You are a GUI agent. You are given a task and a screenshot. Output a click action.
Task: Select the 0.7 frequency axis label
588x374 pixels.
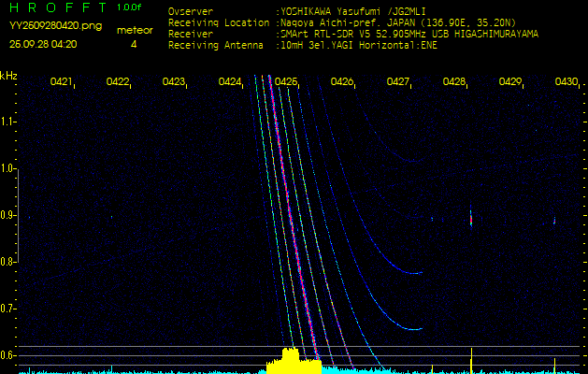coord(8,309)
